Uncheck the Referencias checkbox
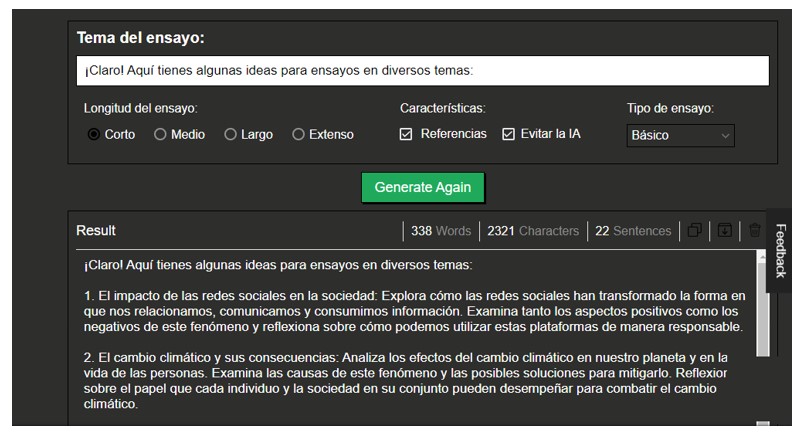Image resolution: width=802 pixels, height=435 pixels. [x=406, y=134]
